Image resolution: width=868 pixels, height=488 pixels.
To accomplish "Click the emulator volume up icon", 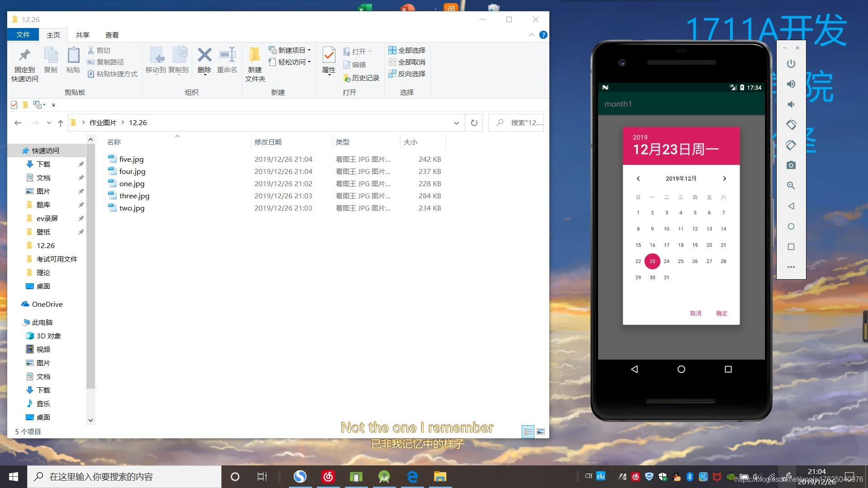I will 791,84.
